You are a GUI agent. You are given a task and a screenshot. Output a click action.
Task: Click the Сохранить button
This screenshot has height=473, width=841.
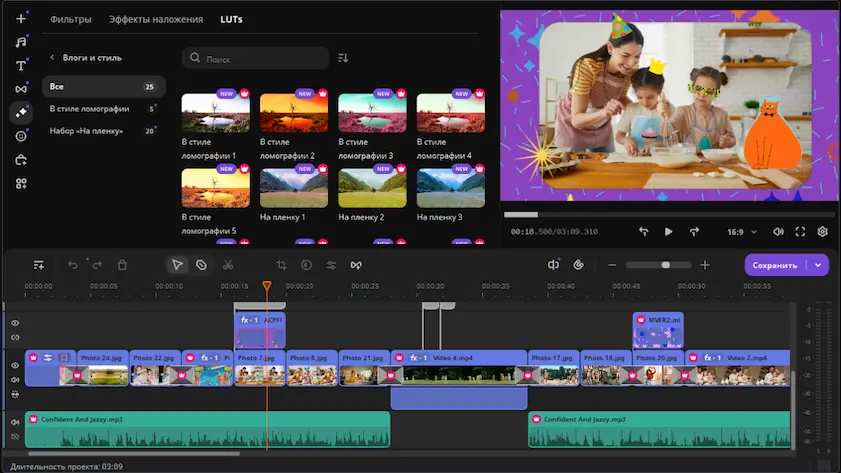(775, 265)
